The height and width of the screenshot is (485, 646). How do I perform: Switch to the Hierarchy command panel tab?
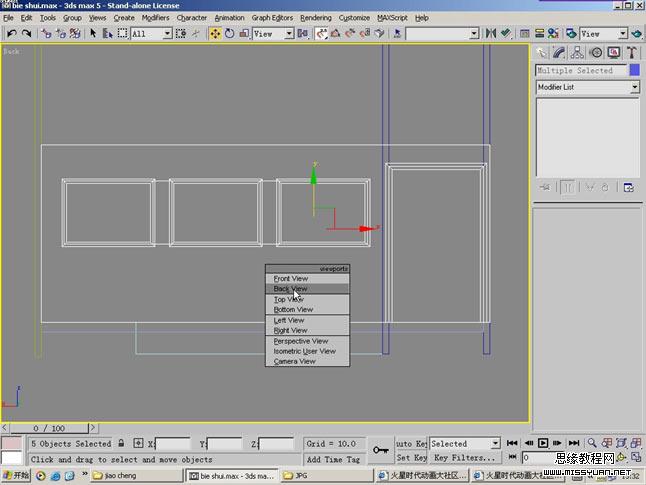pyautogui.click(x=577, y=52)
